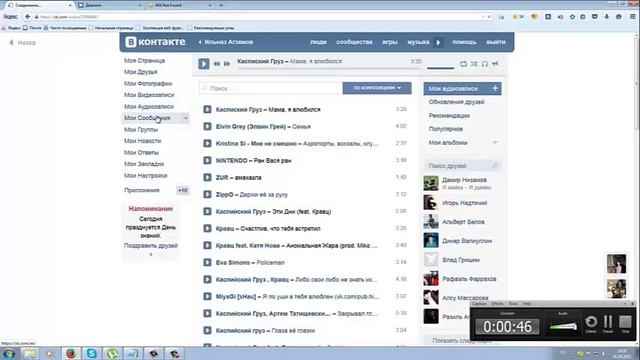Click the Приложения counter badge
Image resolution: width=640 pixels, height=360 pixels.
[x=183, y=190]
